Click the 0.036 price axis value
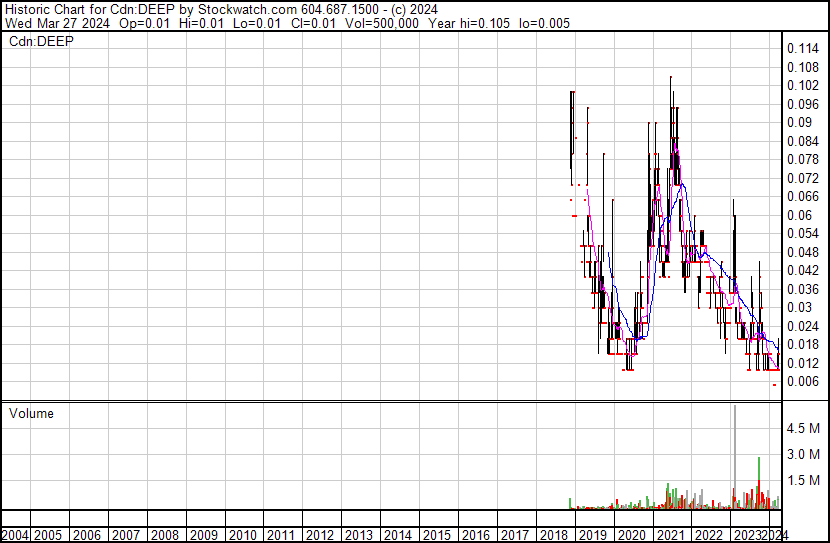 [803, 289]
